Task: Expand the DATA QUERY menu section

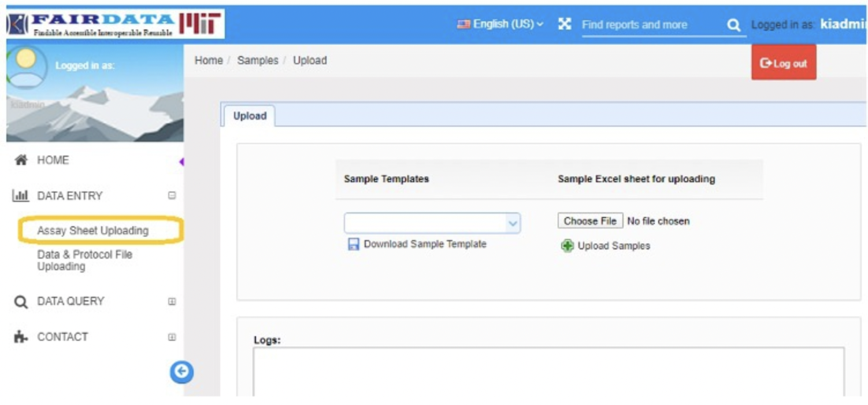Action: pyautogui.click(x=172, y=301)
